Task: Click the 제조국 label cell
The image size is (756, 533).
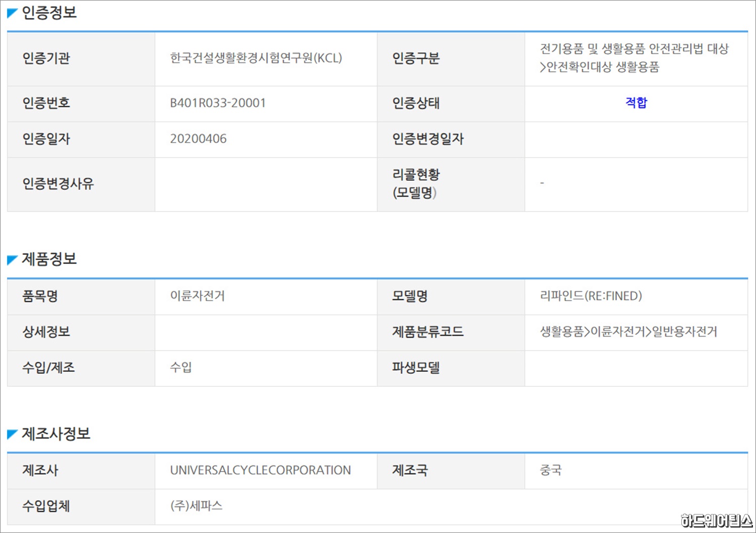Action: tap(451, 471)
